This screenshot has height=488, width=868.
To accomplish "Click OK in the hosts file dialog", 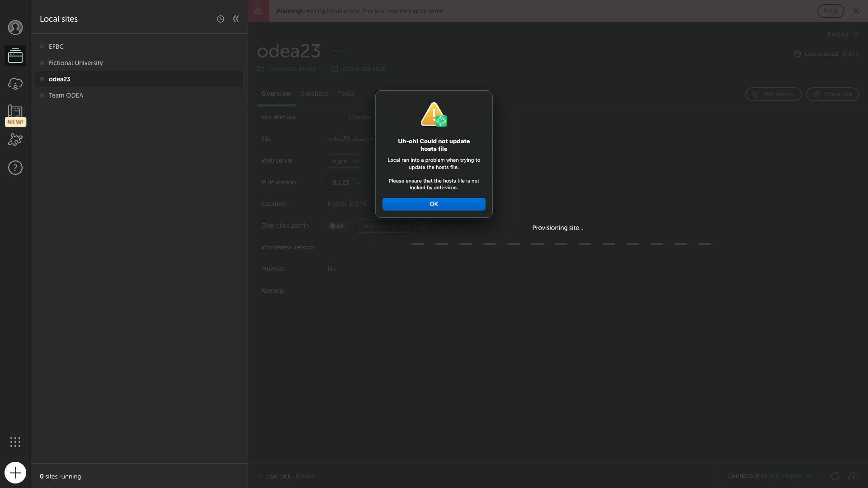I will [434, 204].
